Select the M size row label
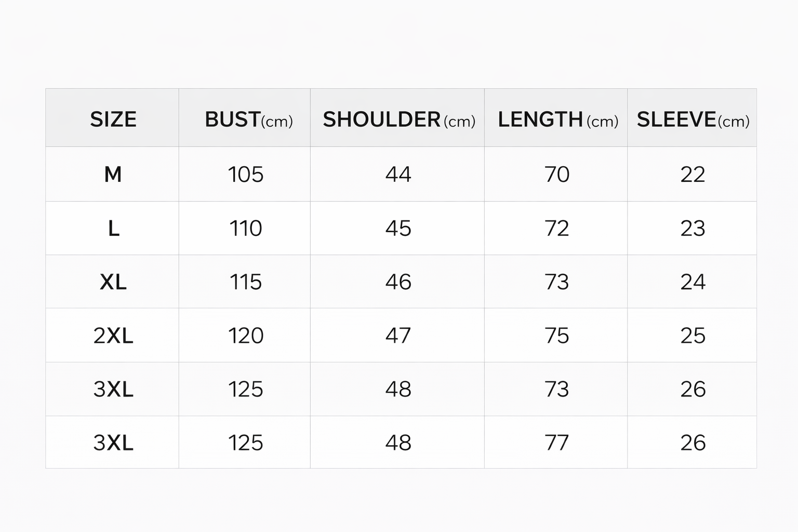The image size is (798, 532). click(113, 175)
